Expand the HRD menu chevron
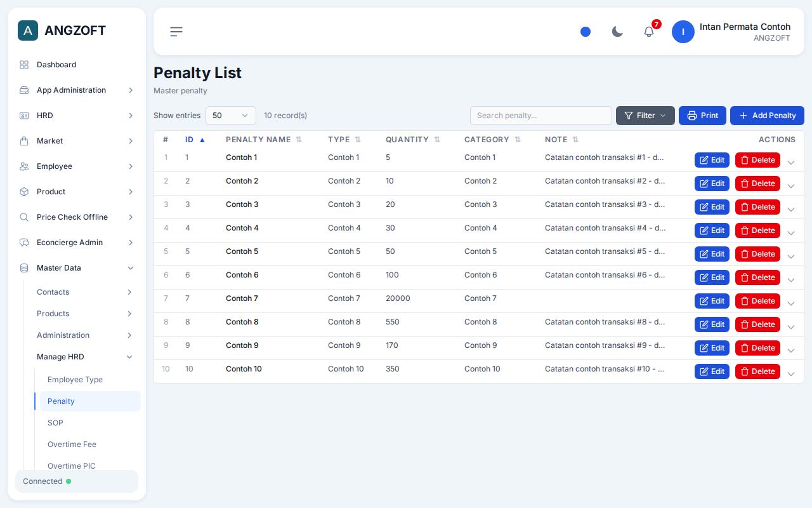812x508 pixels. pyautogui.click(x=131, y=116)
